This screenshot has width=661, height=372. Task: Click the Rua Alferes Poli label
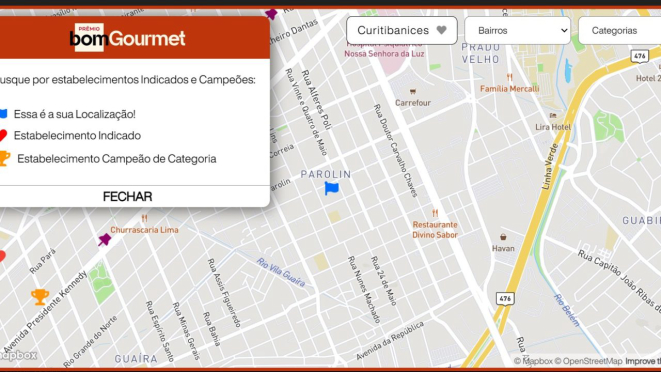[x=316, y=100]
